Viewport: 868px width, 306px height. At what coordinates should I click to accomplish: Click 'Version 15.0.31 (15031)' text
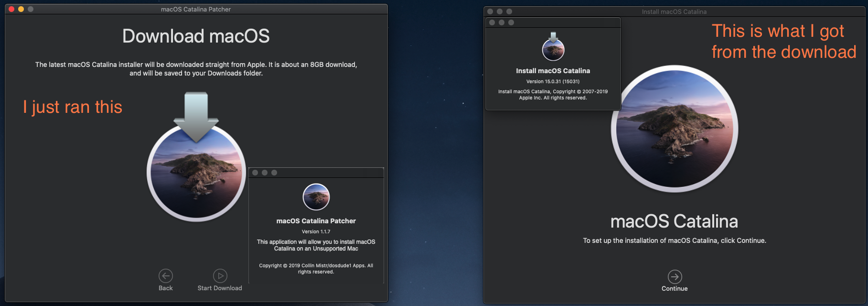553,81
